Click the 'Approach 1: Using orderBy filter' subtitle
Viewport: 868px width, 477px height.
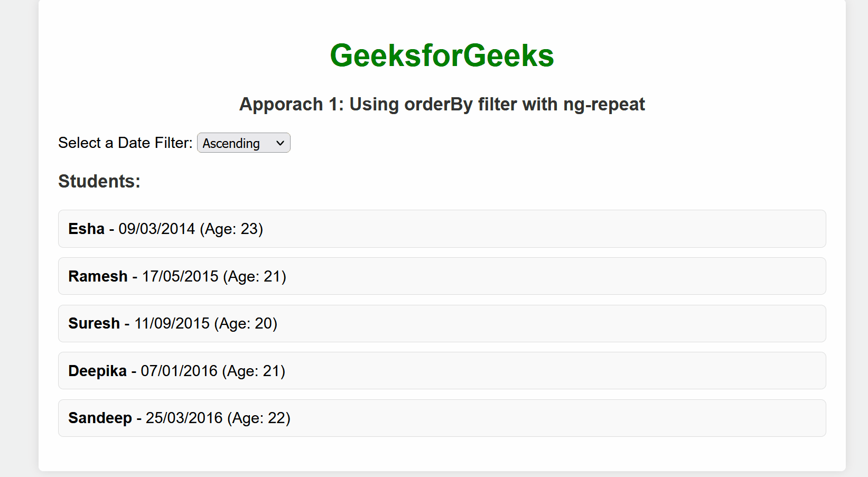click(442, 104)
